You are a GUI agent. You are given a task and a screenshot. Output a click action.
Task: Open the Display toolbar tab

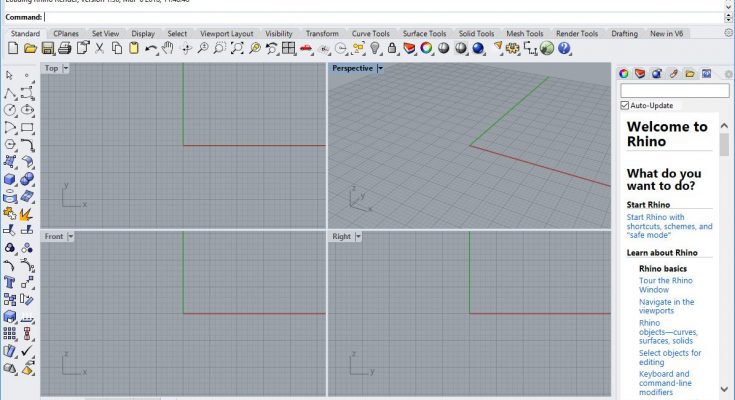tap(143, 34)
